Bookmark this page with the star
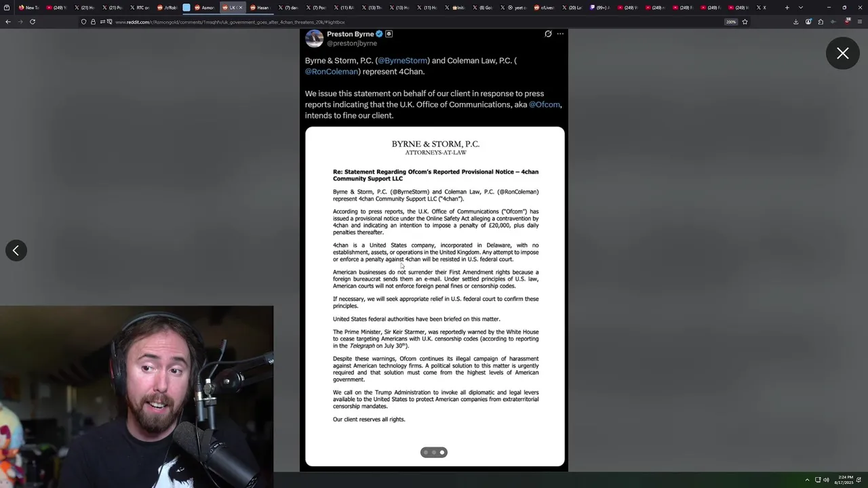Image resolution: width=868 pixels, height=488 pixels. click(745, 22)
